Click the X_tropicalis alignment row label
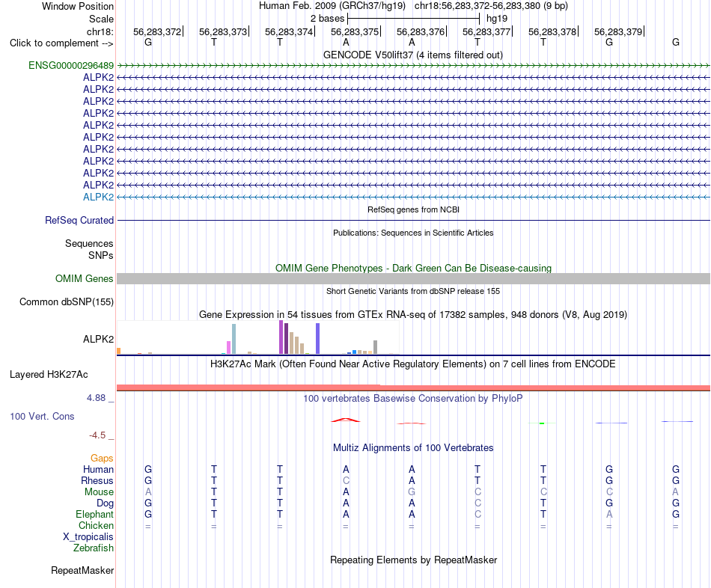Screen dimensions: 711x588 (88, 537)
